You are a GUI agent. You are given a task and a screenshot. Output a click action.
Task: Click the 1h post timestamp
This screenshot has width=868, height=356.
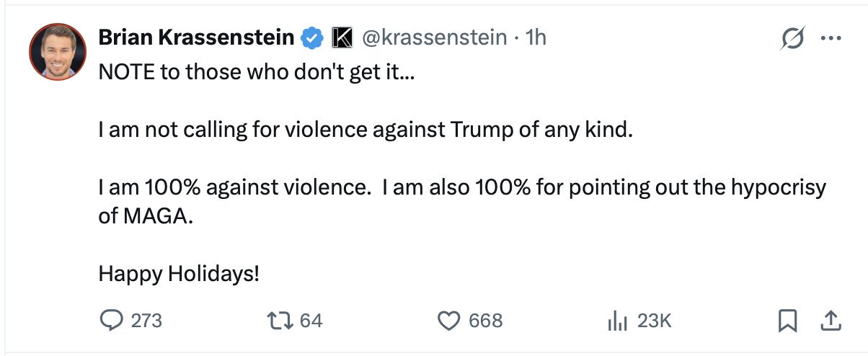pos(536,37)
